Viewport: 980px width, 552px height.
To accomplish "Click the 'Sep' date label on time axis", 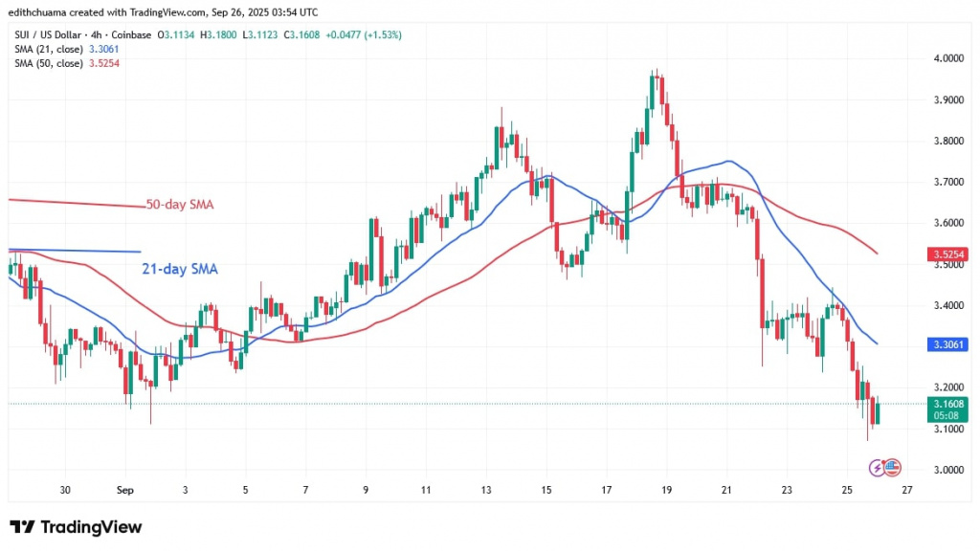I will [x=125, y=490].
